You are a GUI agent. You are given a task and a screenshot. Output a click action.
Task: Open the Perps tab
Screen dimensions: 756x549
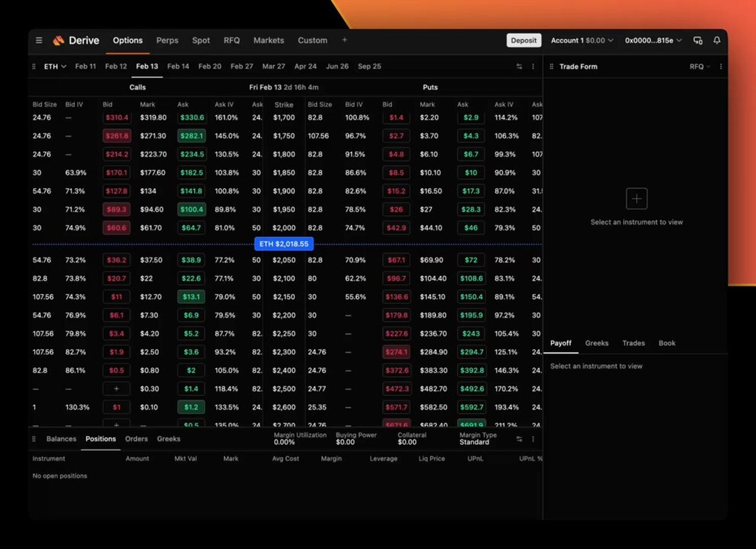click(168, 40)
